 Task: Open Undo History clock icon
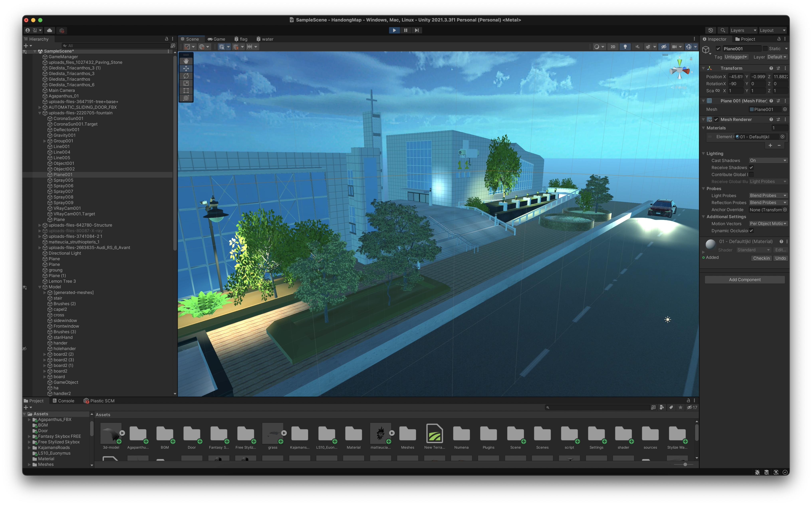click(711, 30)
